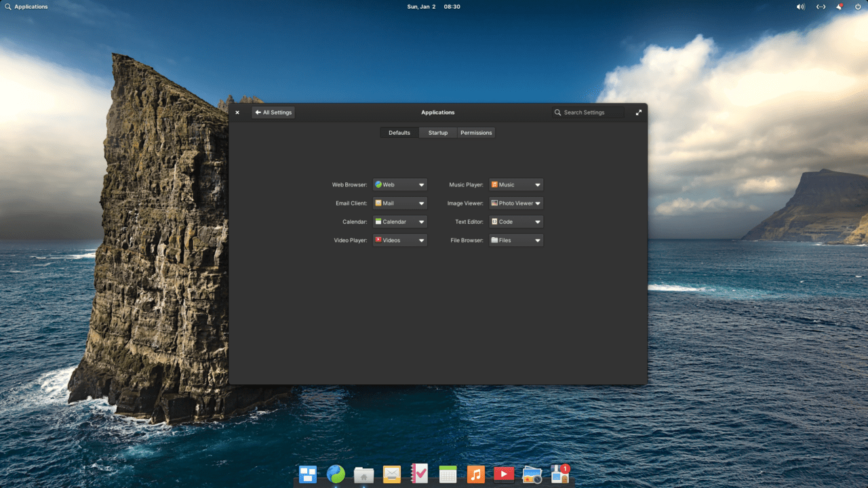The image size is (868, 488).
Task: Open AppCenter from the dock
Action: 559,474
